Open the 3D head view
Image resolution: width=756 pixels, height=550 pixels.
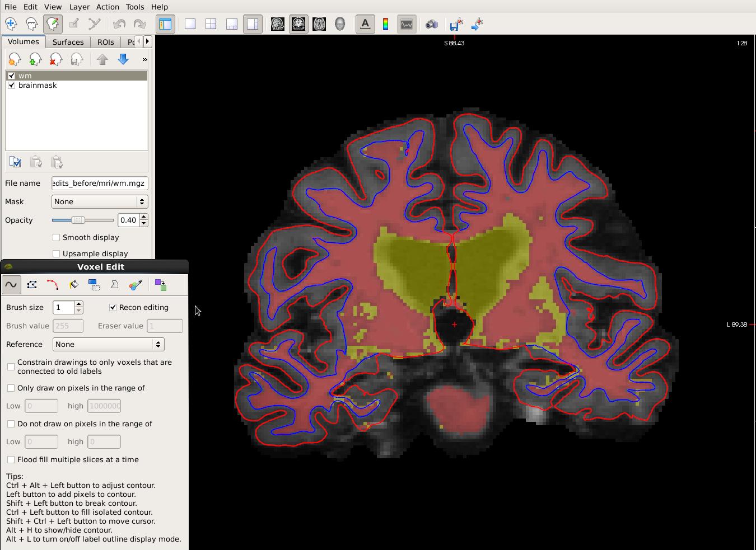pos(340,24)
